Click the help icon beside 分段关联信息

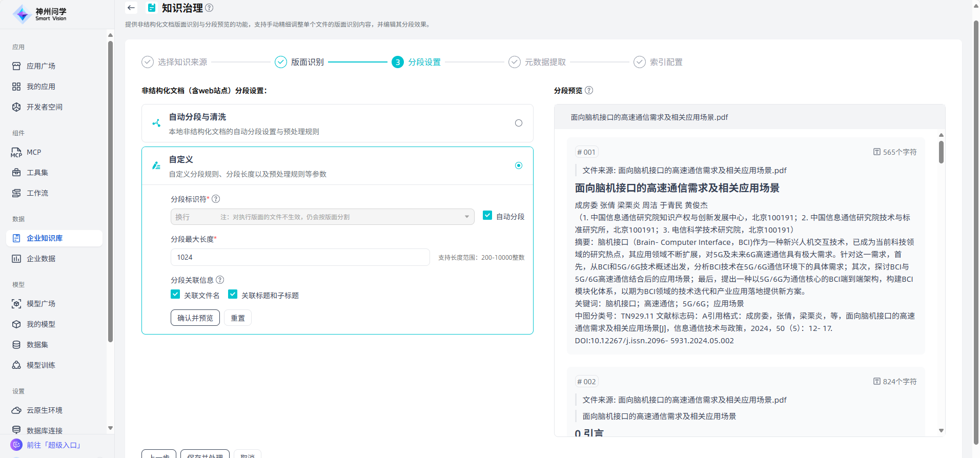pyautogui.click(x=220, y=280)
